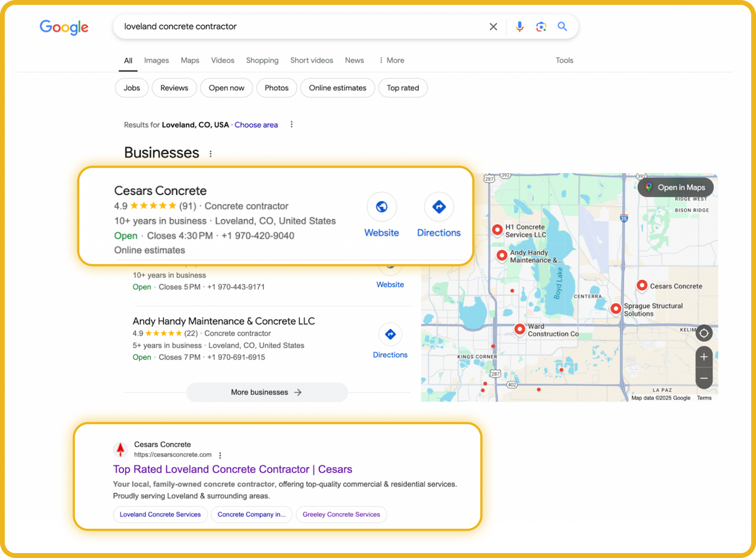Toggle the Photos filter chip
This screenshot has width=756, height=558.
(276, 88)
